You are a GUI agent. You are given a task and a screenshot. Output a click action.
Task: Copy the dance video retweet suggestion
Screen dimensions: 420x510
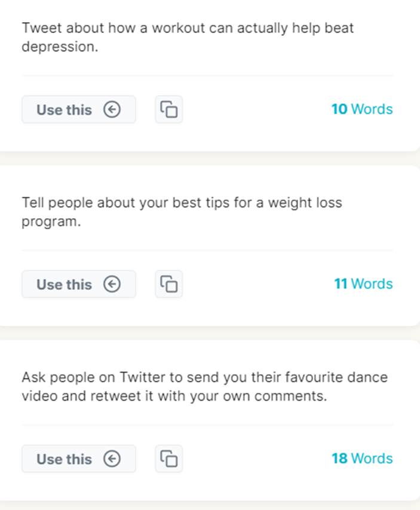[x=169, y=459]
